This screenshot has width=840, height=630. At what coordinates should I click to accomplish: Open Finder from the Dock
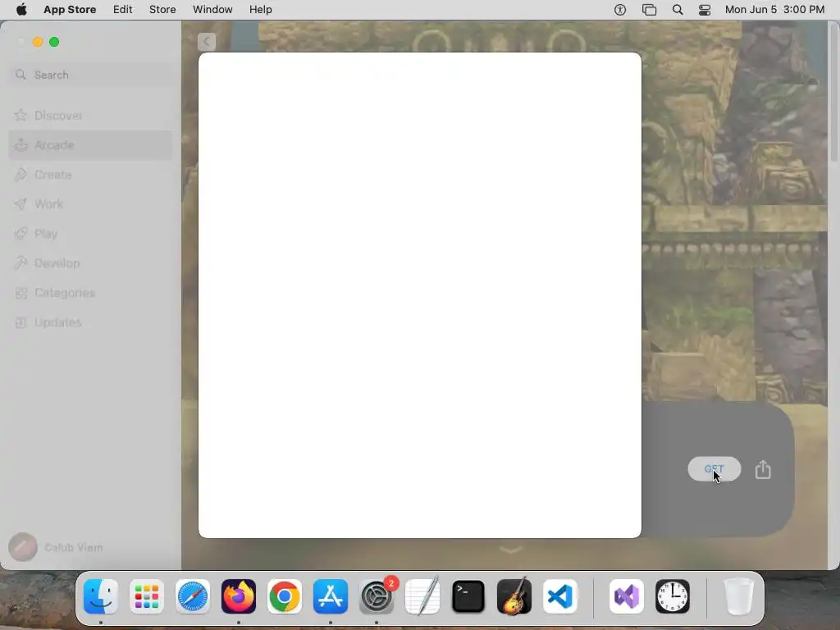101,596
